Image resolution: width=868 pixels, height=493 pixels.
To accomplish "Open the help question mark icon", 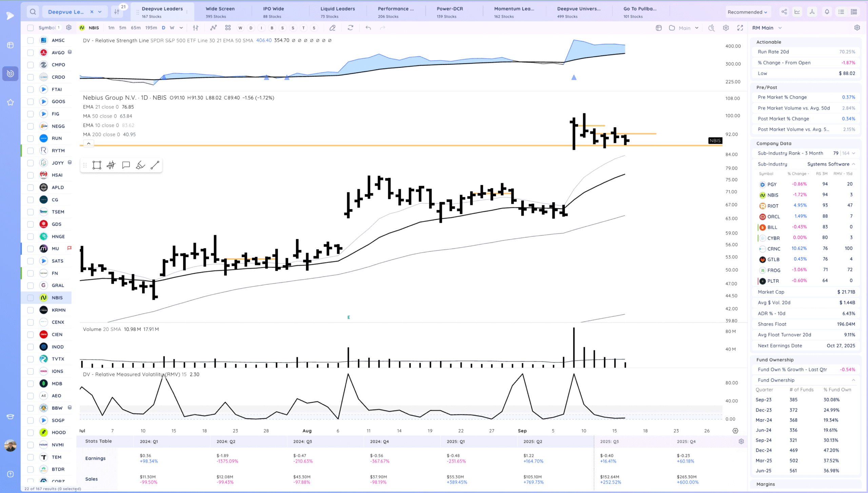I will [x=10, y=474].
